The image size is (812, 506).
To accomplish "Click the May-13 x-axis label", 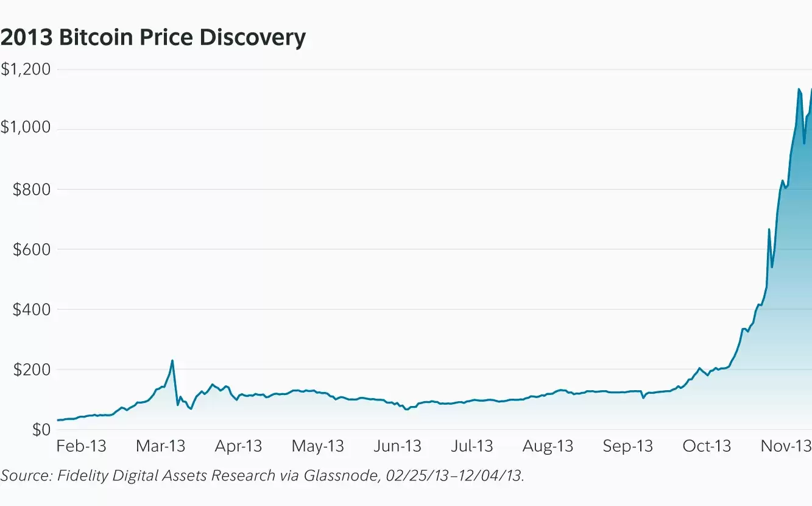I will pyautogui.click(x=317, y=446).
